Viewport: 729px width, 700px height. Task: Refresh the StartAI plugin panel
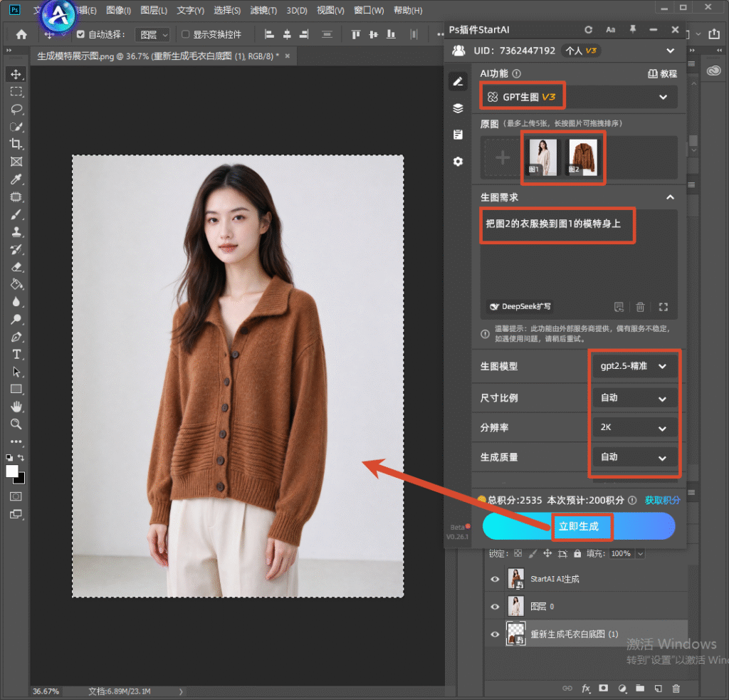[588, 30]
